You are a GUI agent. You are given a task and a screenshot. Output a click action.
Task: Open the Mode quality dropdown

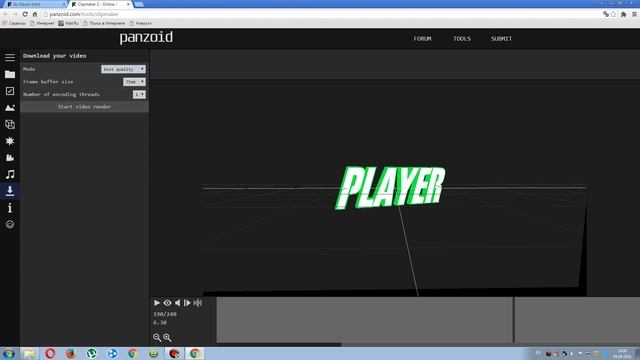pos(123,69)
